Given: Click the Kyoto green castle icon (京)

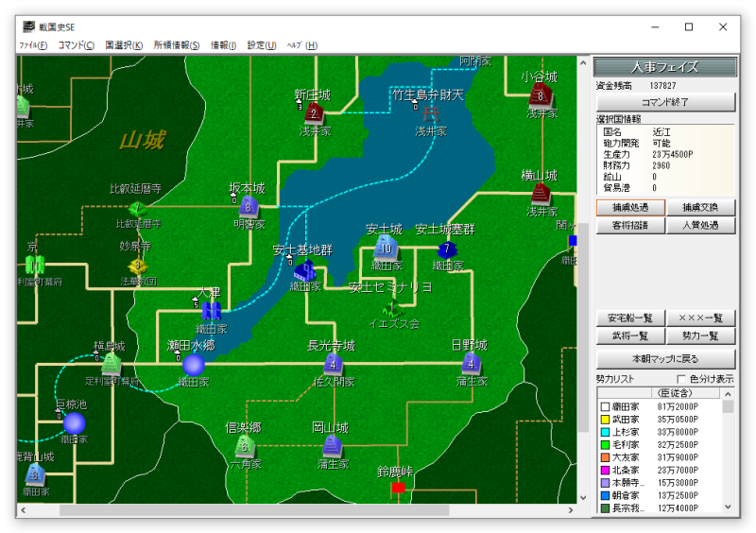Looking at the screenshot, I should coord(35,265).
